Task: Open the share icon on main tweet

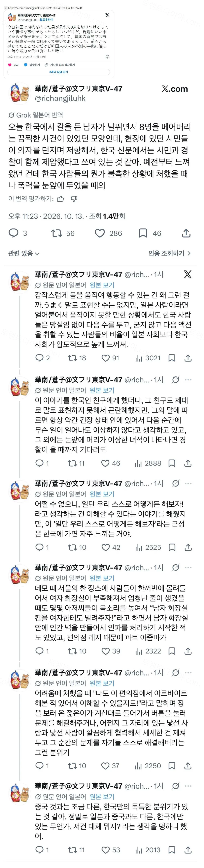Action: pyautogui.click(x=186, y=233)
